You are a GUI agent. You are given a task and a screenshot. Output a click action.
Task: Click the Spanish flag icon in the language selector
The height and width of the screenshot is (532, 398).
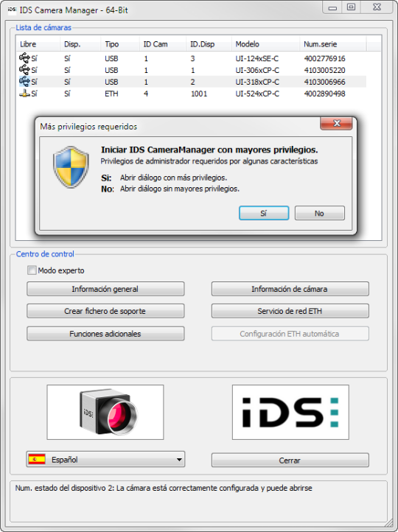[37, 459]
